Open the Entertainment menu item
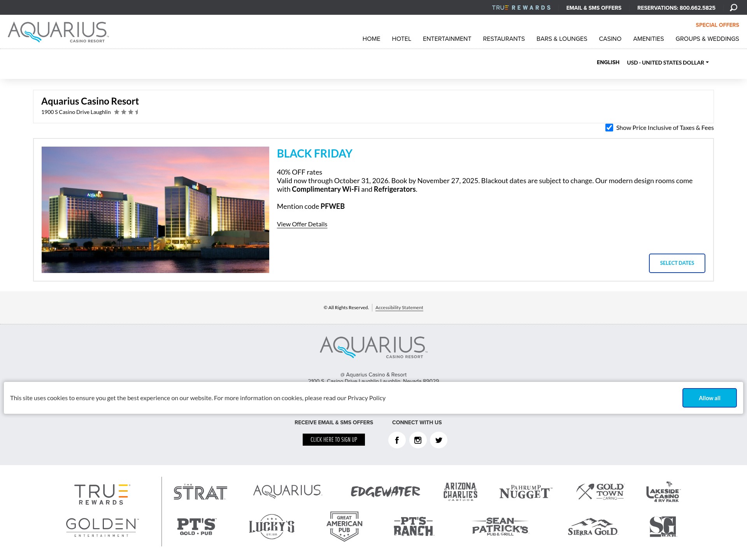The image size is (747, 560). click(x=447, y=39)
